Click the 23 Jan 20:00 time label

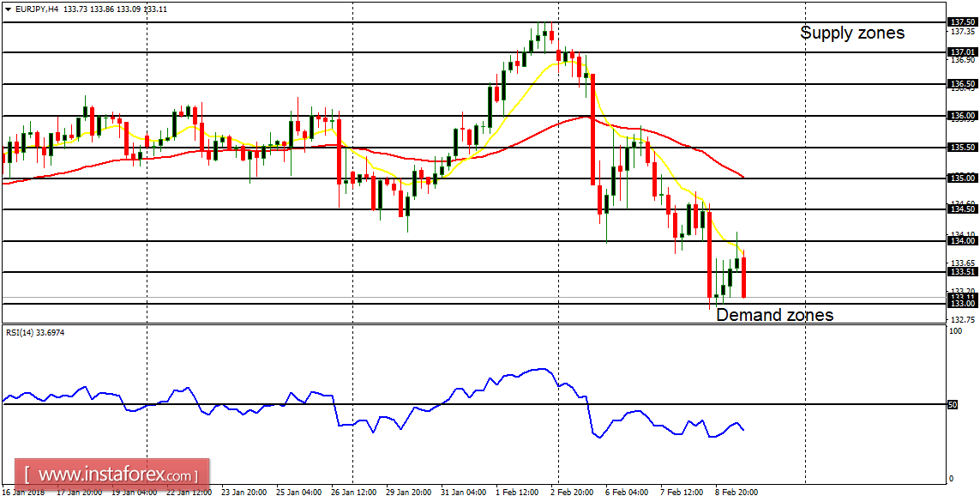[243, 492]
